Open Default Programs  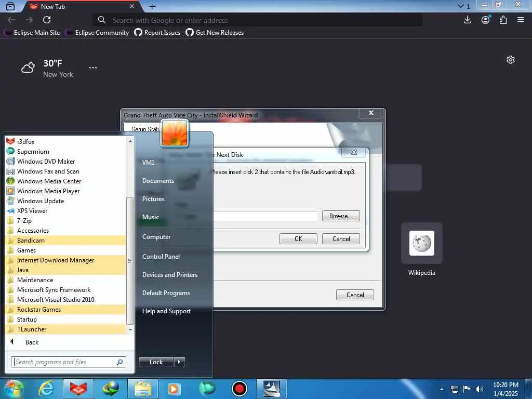pyautogui.click(x=166, y=293)
